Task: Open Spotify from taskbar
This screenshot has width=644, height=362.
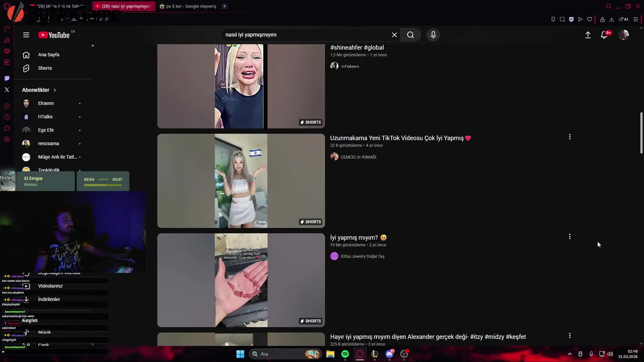Action: (345, 354)
